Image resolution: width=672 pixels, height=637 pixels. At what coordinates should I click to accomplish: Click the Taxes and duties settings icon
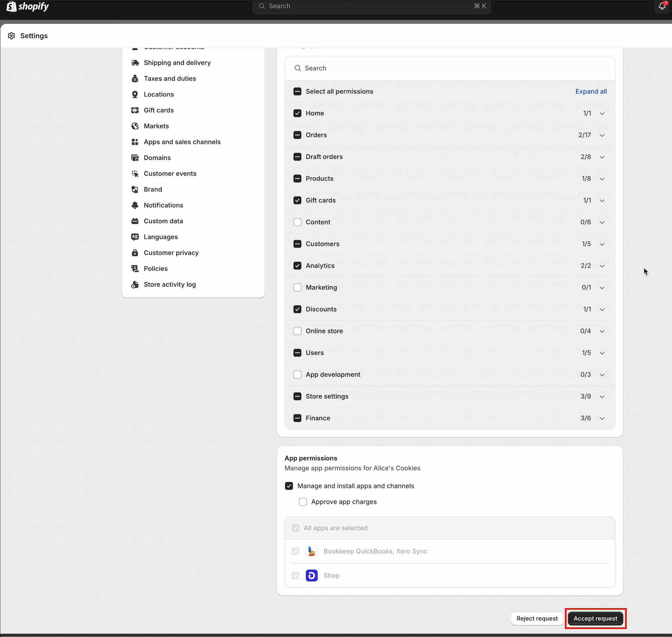coord(135,78)
